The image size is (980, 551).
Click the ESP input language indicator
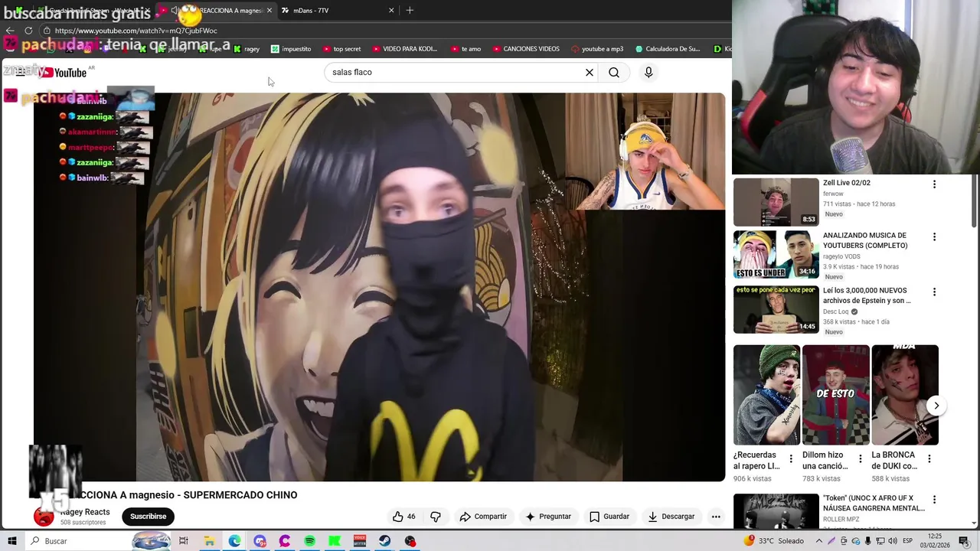pyautogui.click(x=907, y=541)
